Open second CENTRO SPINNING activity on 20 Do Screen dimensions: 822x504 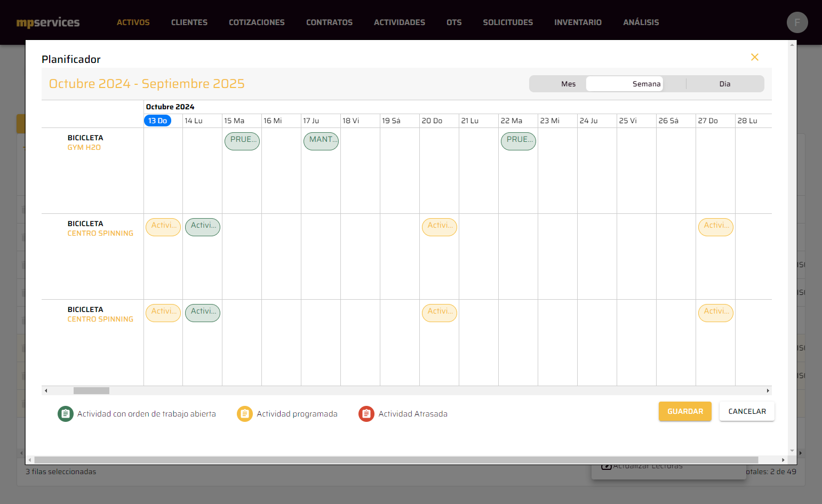click(x=440, y=313)
